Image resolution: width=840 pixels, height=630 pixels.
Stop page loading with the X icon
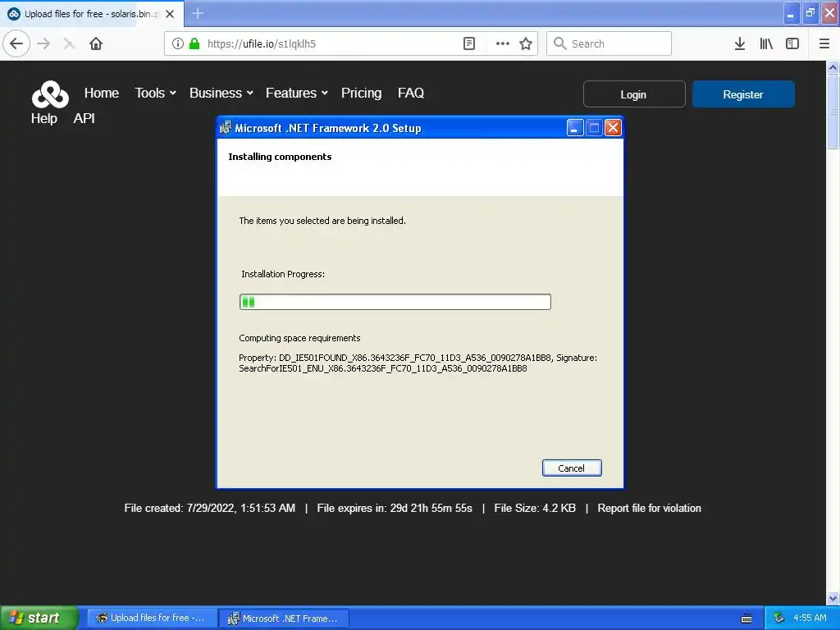pyautogui.click(x=69, y=44)
